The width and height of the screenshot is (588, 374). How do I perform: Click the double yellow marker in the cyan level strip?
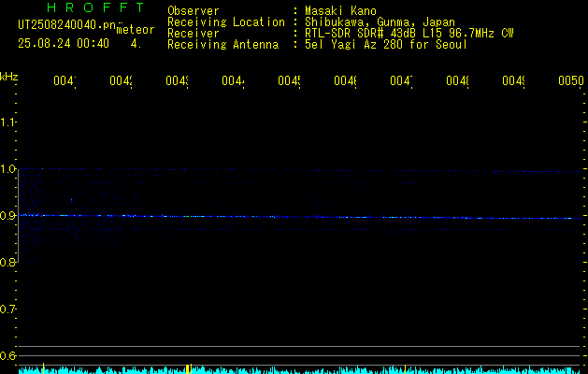click(x=189, y=368)
